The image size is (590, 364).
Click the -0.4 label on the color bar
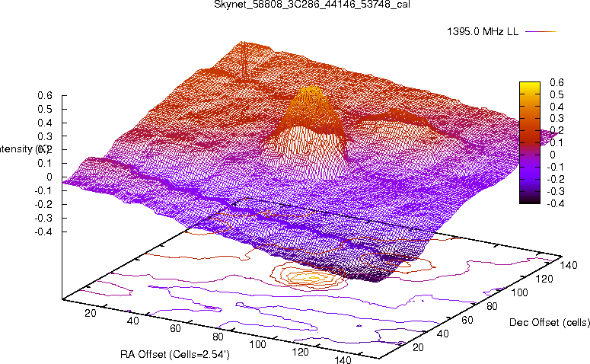click(x=556, y=203)
